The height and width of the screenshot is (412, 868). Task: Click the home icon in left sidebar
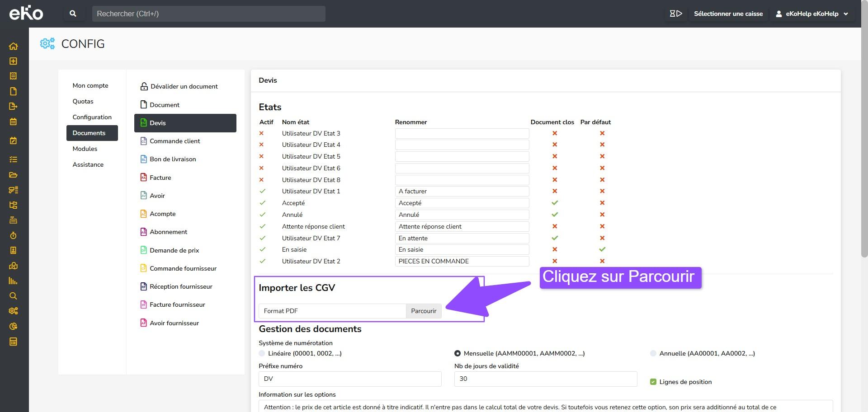point(13,46)
